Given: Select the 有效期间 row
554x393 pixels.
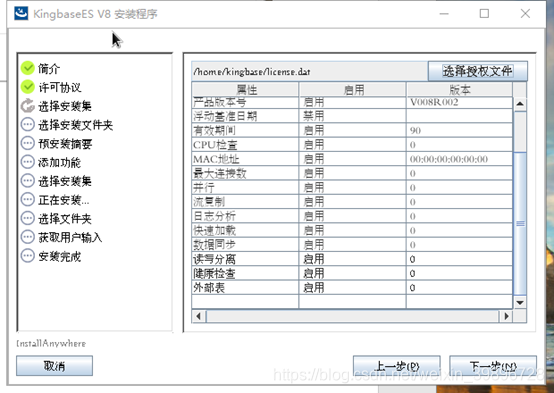Looking at the screenshot, I should (x=352, y=130).
